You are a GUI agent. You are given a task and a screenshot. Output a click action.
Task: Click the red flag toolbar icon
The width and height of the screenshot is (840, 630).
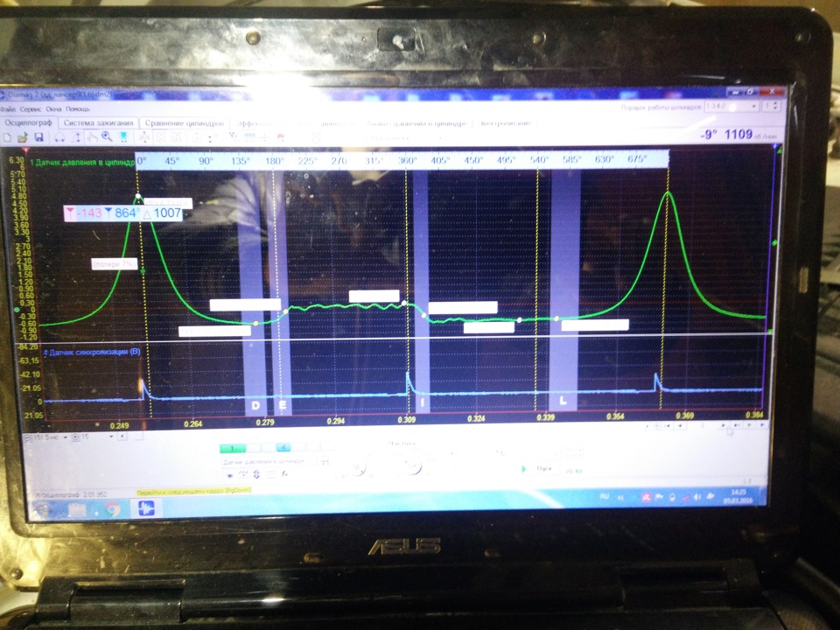[x=280, y=137]
